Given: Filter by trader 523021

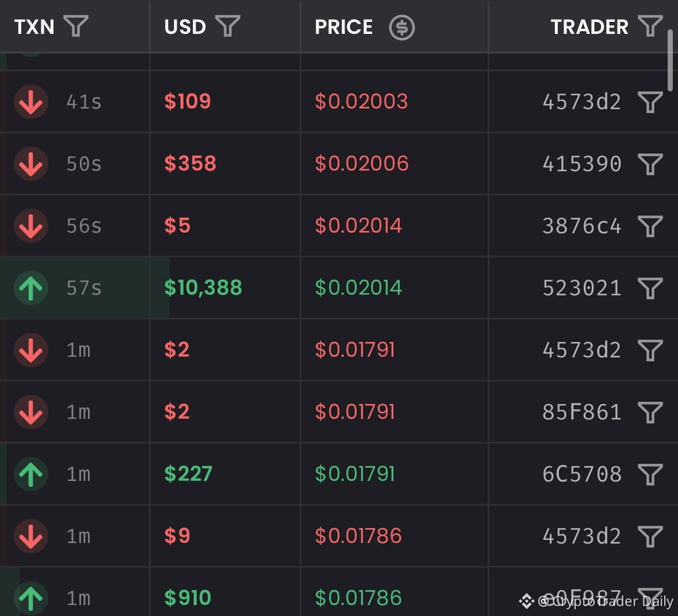Looking at the screenshot, I should pos(650,288).
